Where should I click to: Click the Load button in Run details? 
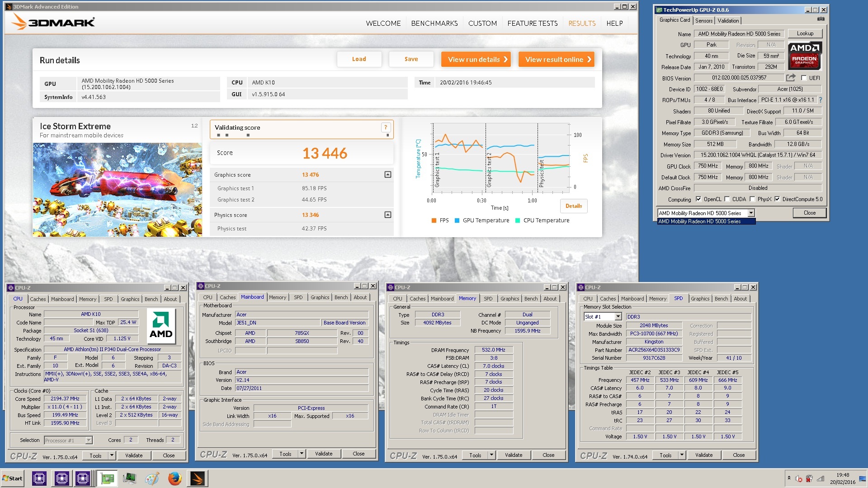click(x=359, y=59)
